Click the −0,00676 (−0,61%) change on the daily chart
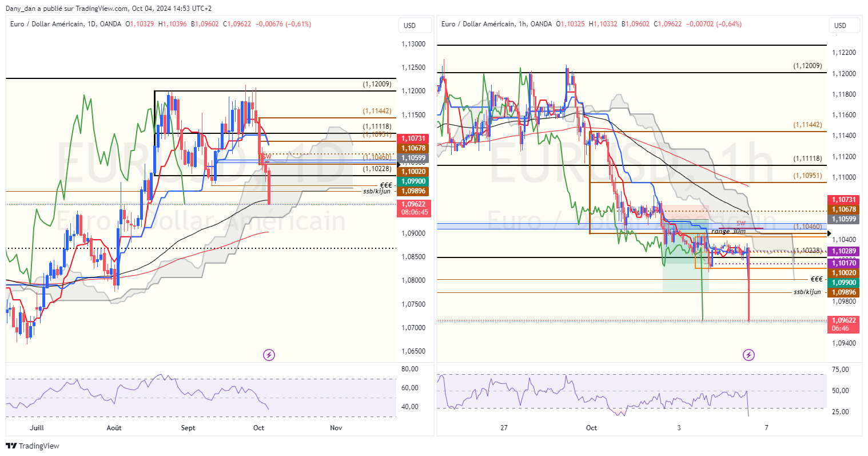This screenshot has width=868, height=456. point(284,24)
